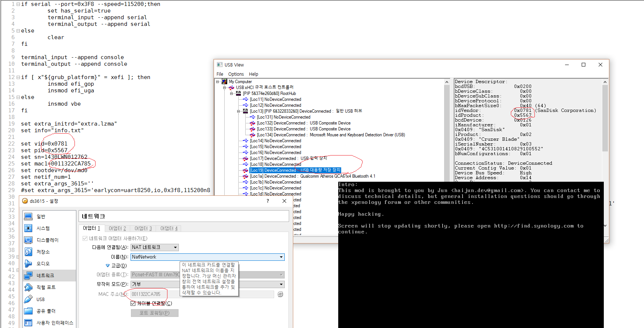Open 이름 NatNetwork dropdown
The width and height of the screenshot is (644, 328).
[208, 257]
